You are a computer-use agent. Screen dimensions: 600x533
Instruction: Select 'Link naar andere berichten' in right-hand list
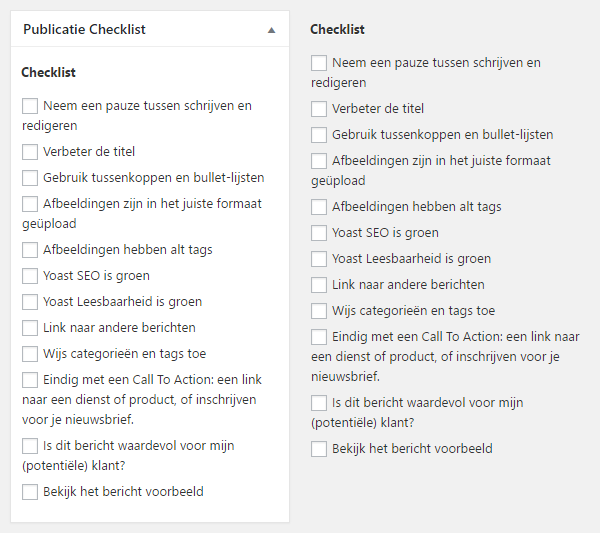pos(319,285)
